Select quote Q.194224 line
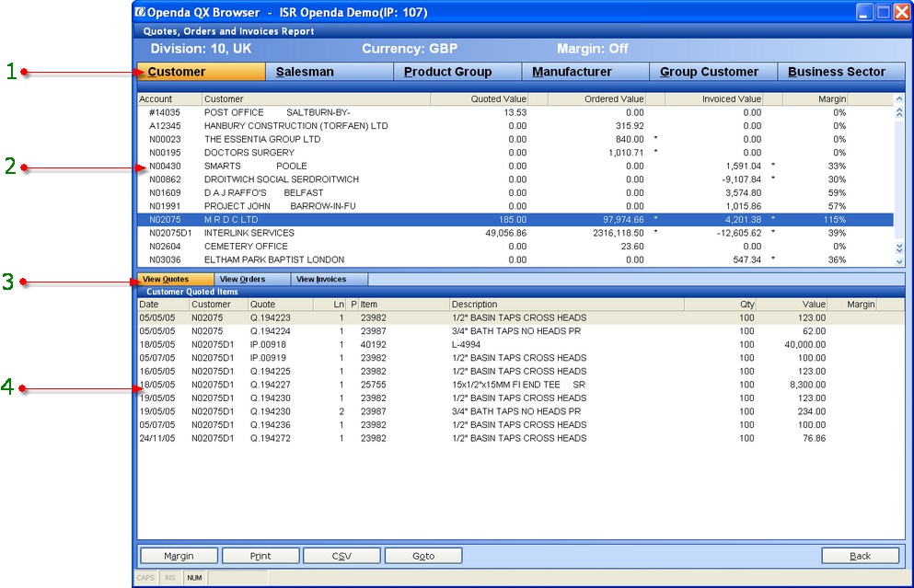 pyautogui.click(x=521, y=331)
